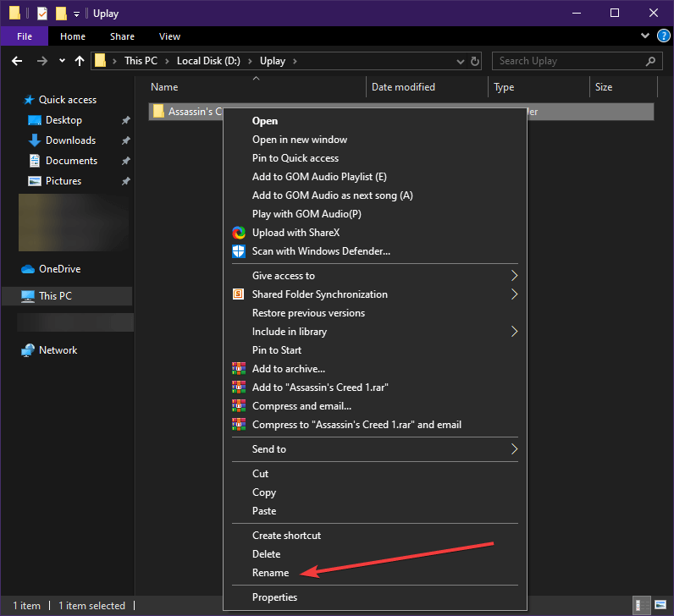Click the Refresh button in address bar
The width and height of the screenshot is (674, 616).
pyautogui.click(x=474, y=61)
